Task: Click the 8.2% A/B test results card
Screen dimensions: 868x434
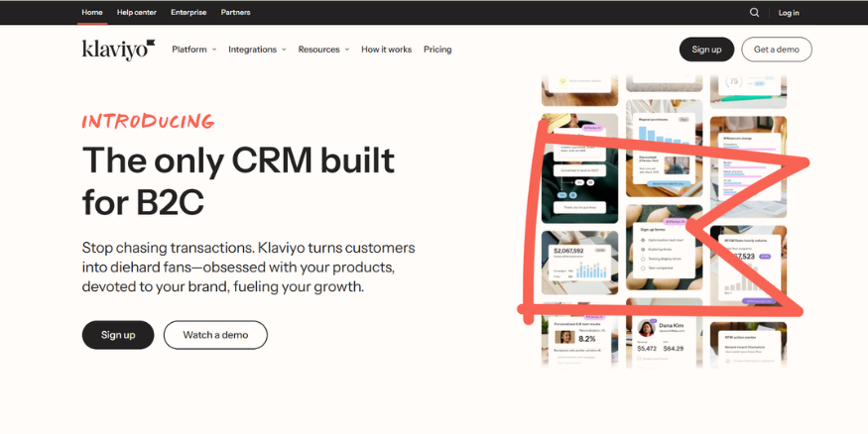Action: pos(580,337)
